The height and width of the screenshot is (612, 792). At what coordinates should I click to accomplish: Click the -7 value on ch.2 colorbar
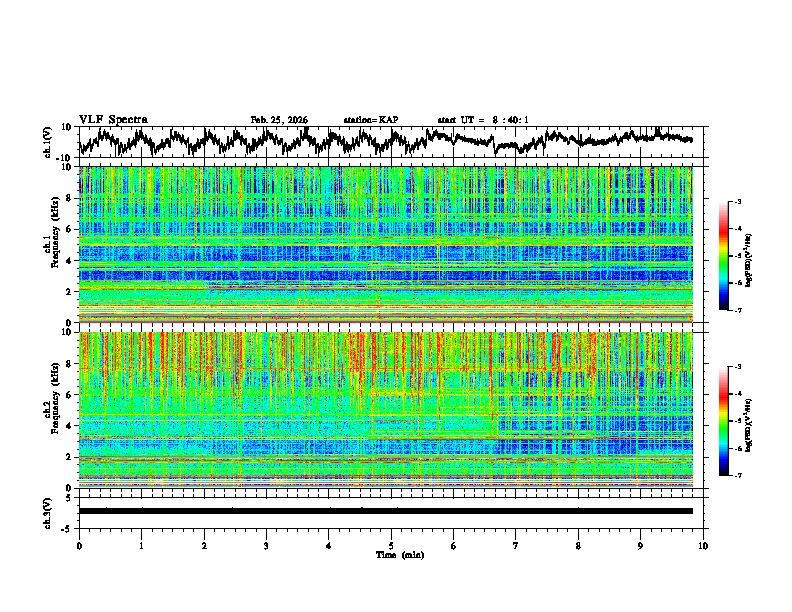coord(737,475)
